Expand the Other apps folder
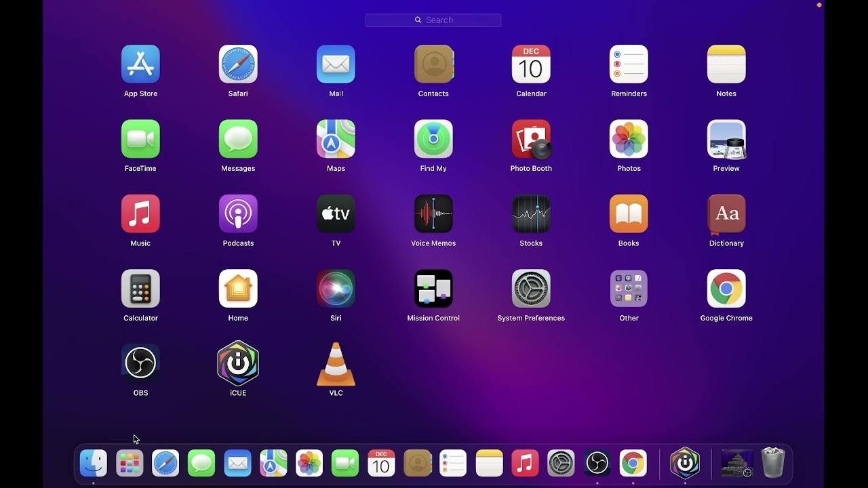This screenshot has height=488, width=868. 629,289
